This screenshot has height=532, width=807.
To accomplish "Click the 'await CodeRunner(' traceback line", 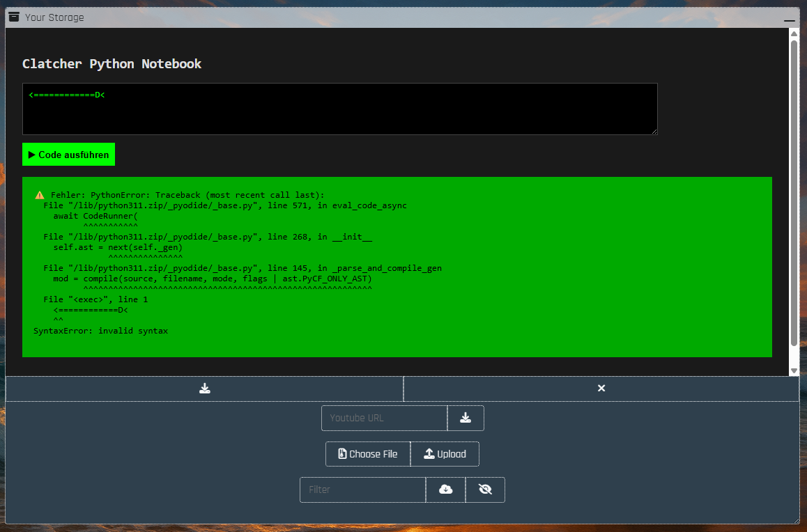I will (x=95, y=216).
